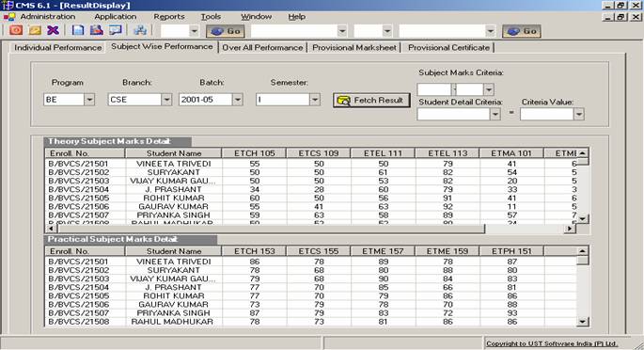Click Student Name header in practical table
Screen dimensions: 644x350
point(174,251)
